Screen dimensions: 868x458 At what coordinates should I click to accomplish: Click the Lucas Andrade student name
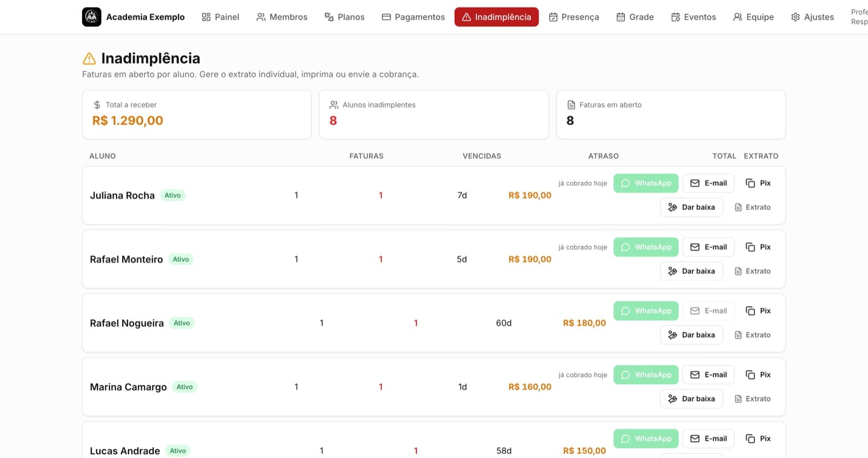click(125, 451)
